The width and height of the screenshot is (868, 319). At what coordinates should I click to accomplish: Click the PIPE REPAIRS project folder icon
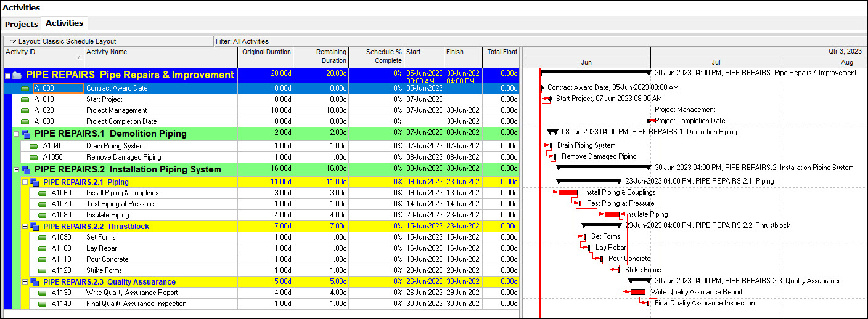pos(17,75)
